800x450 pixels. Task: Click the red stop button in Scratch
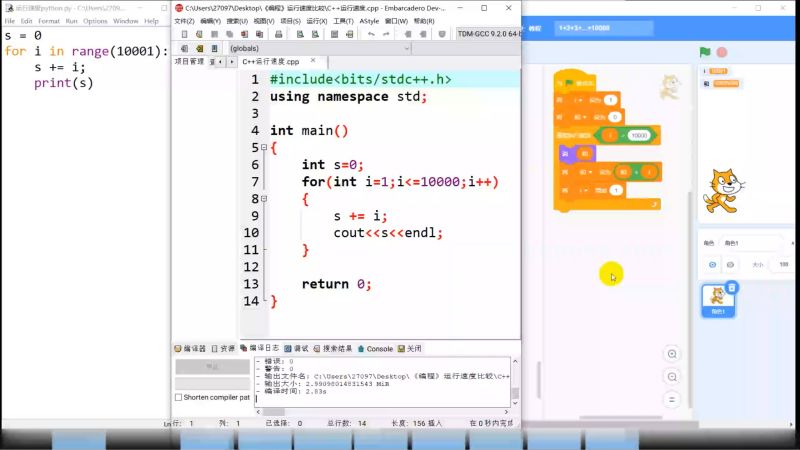722,52
